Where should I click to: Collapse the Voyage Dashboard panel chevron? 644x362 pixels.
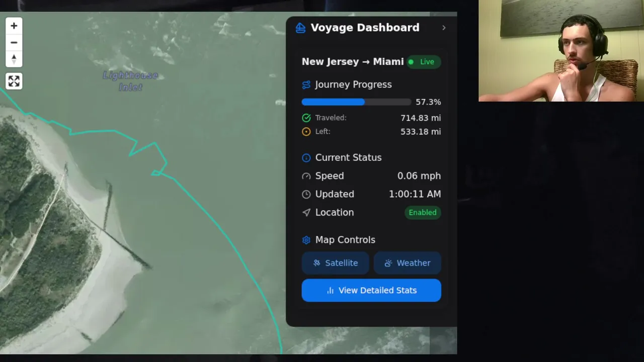(443, 28)
